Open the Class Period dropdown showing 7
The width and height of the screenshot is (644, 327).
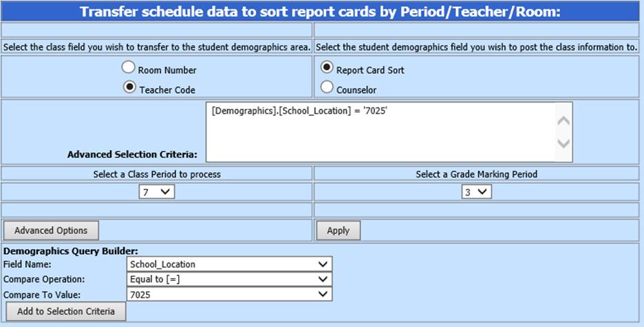pyautogui.click(x=157, y=192)
